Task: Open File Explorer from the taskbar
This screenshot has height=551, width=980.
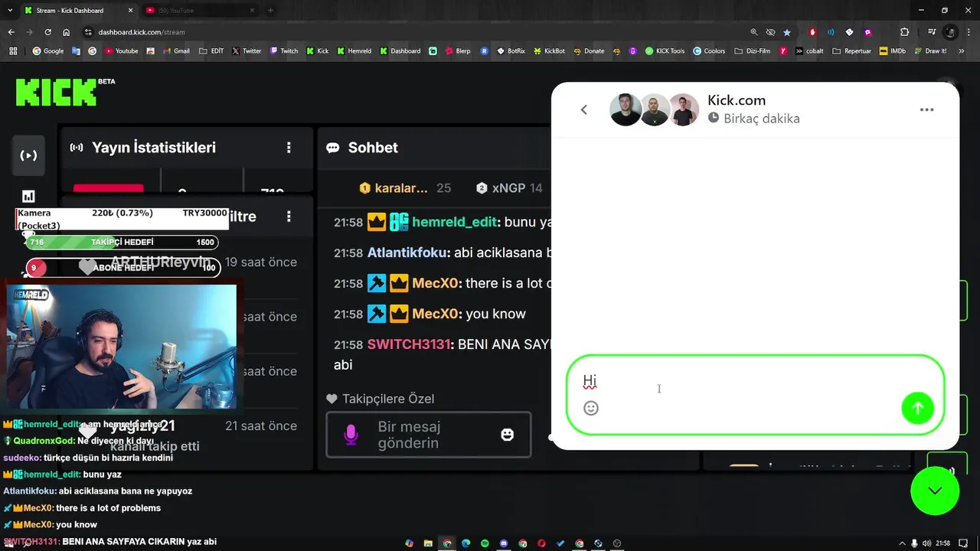Action: tap(428, 543)
